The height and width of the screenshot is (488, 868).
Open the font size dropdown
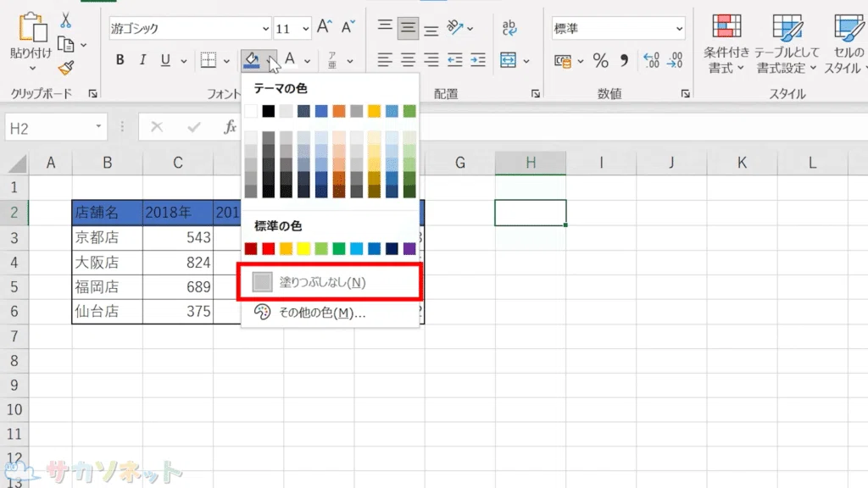click(305, 29)
